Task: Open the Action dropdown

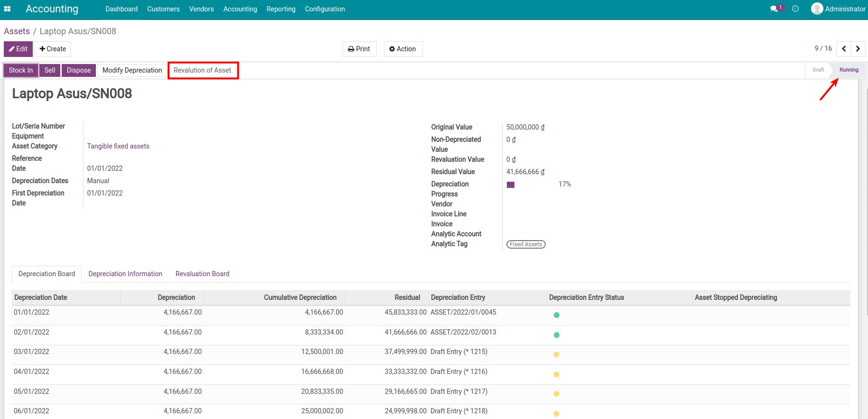Action: 403,49
